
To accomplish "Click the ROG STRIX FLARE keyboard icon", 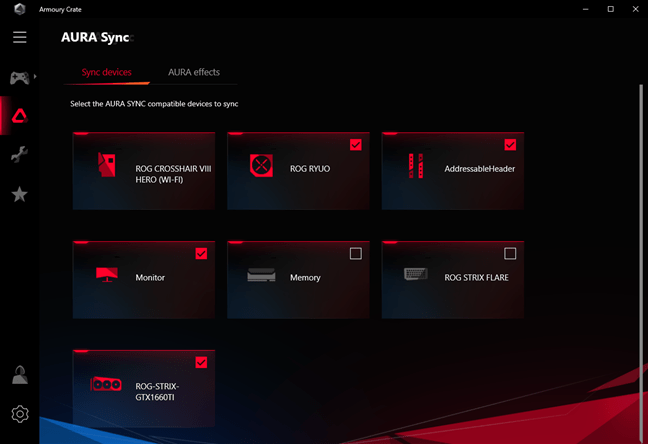I will tap(416, 274).
